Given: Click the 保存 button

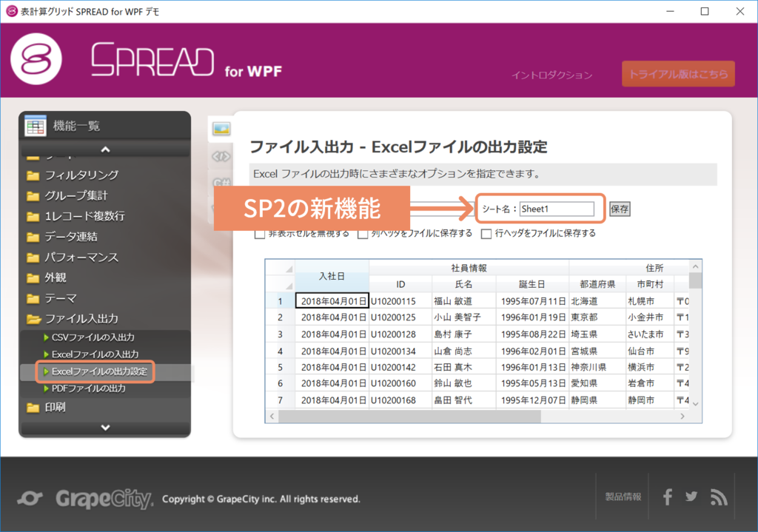Looking at the screenshot, I should [620, 209].
